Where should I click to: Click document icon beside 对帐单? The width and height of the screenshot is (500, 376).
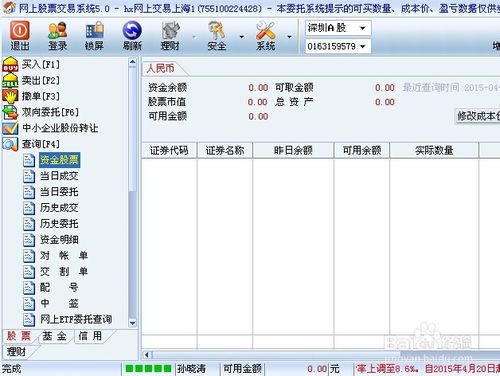click(29, 256)
